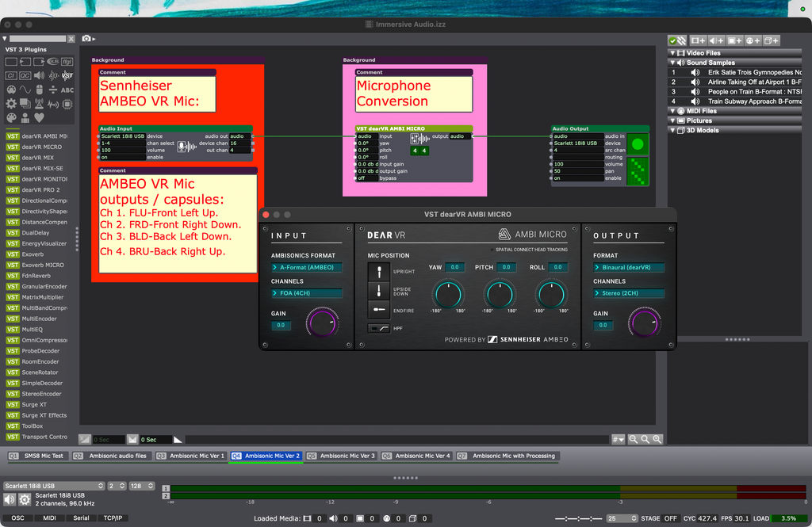Switch to scene Ambisonic Mic Ver 1
This screenshot has width=812, height=527.
click(190, 456)
